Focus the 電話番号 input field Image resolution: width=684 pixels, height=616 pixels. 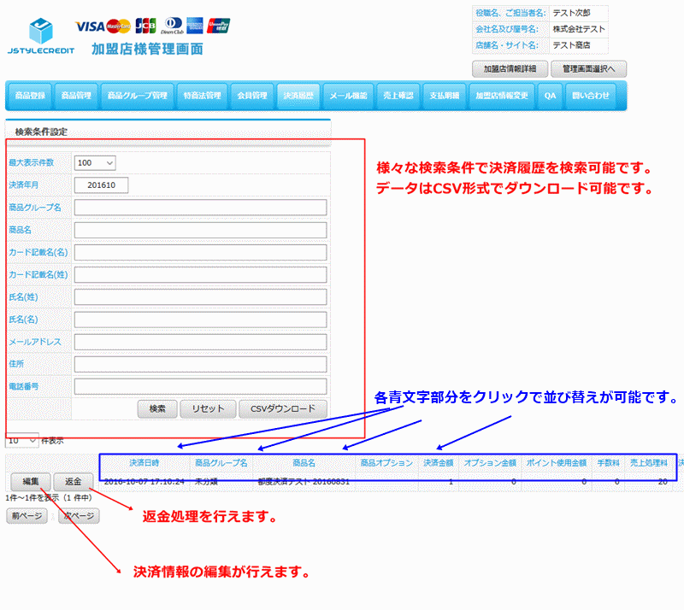point(200,387)
